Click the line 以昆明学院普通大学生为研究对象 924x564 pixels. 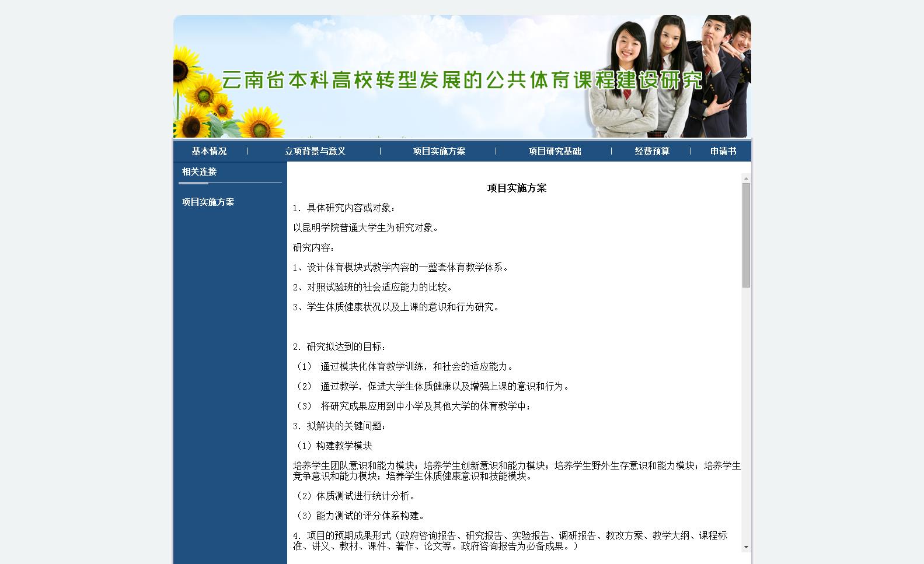(x=365, y=228)
